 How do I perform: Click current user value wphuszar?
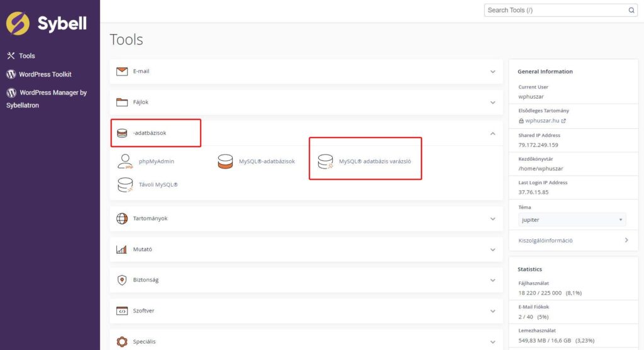click(531, 97)
